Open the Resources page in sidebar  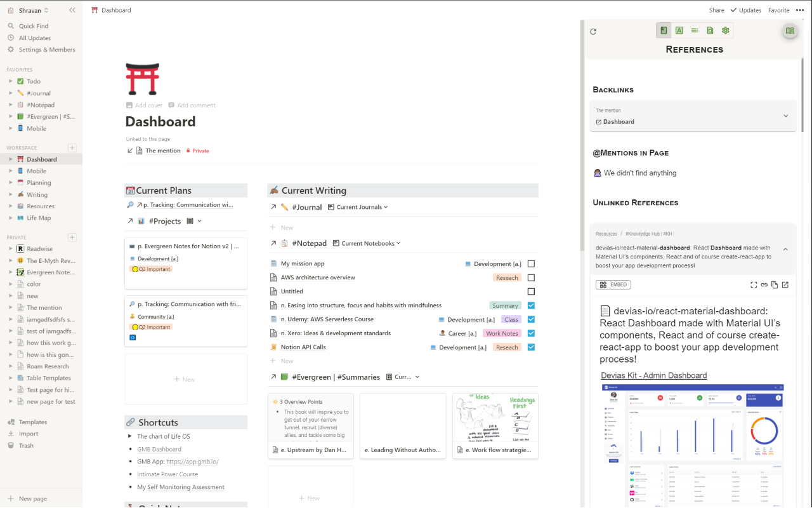point(41,206)
